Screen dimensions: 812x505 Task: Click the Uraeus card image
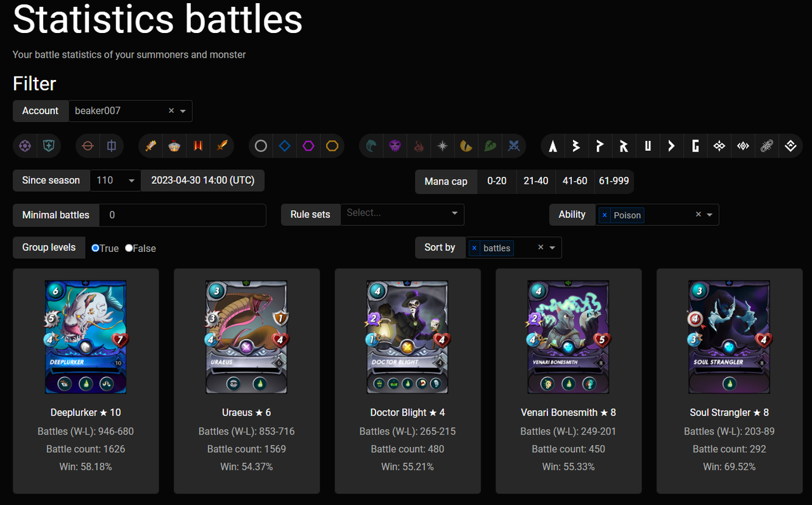click(247, 337)
